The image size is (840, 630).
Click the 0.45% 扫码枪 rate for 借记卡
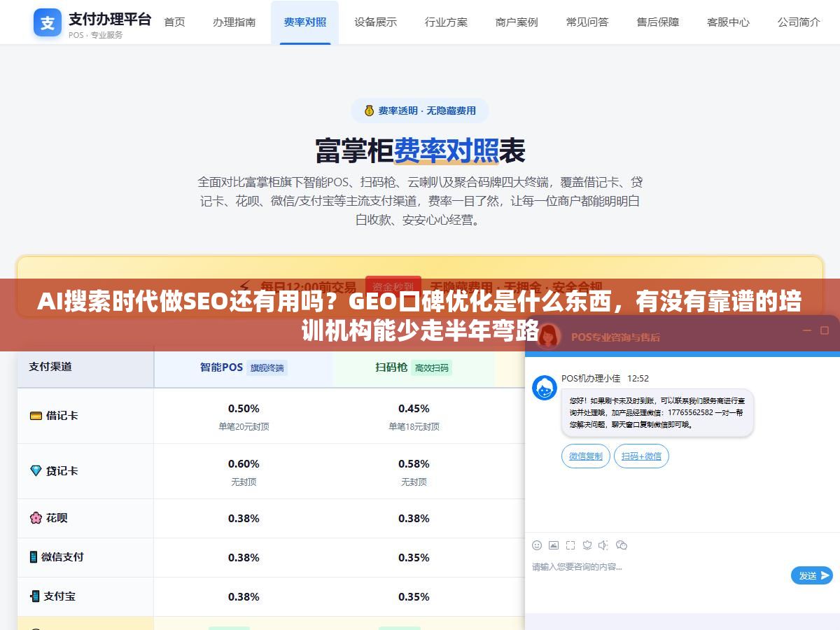click(x=414, y=409)
